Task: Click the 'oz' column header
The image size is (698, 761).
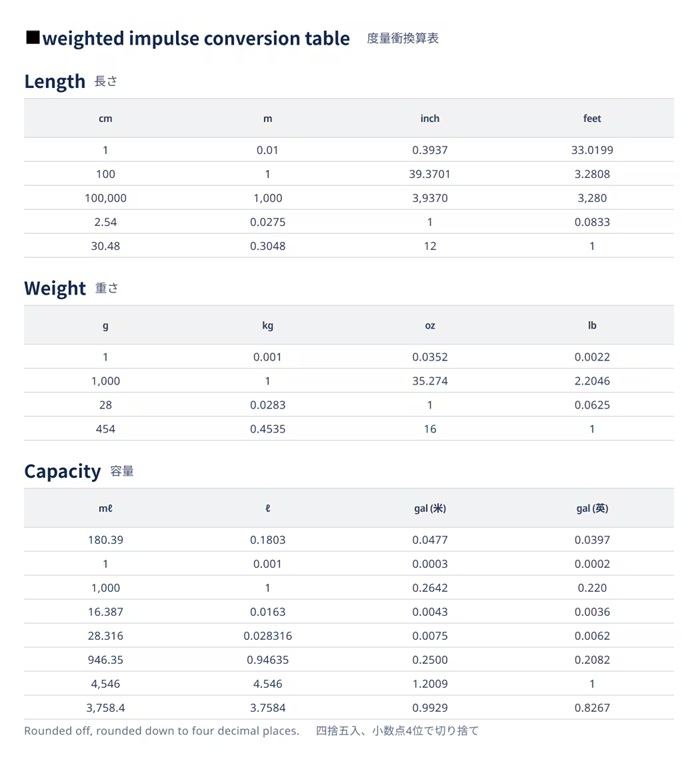Action: pos(430,326)
